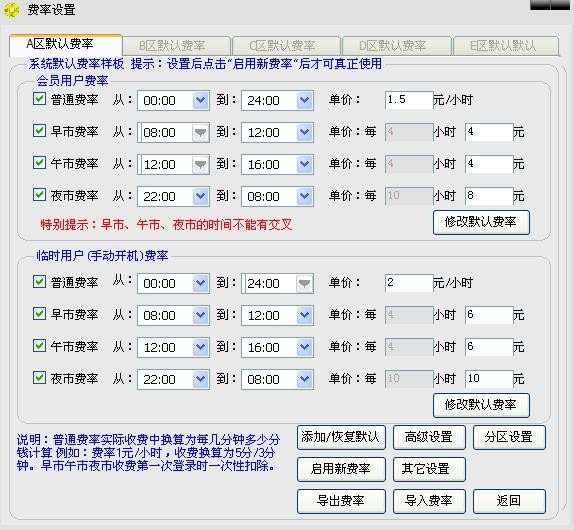The image size is (574, 530).
Task: Switch to D区默认费率 tab
Action: pos(396,46)
